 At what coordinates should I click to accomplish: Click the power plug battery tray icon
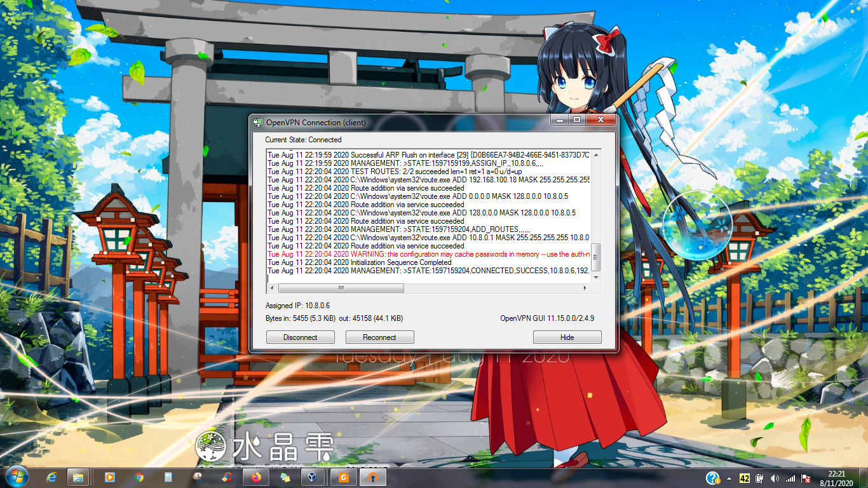point(759,478)
